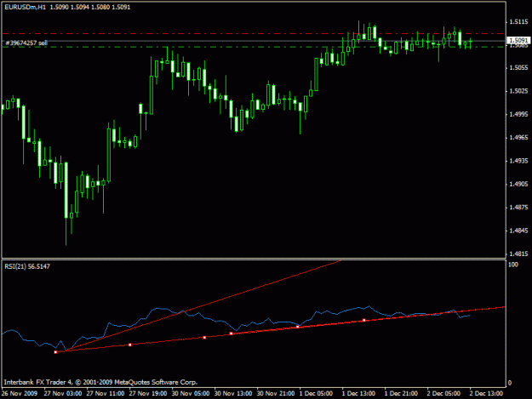This screenshot has height=399, width=532.
Task: Click the 2 Dec 05:00 time label
Action: [x=443, y=393]
